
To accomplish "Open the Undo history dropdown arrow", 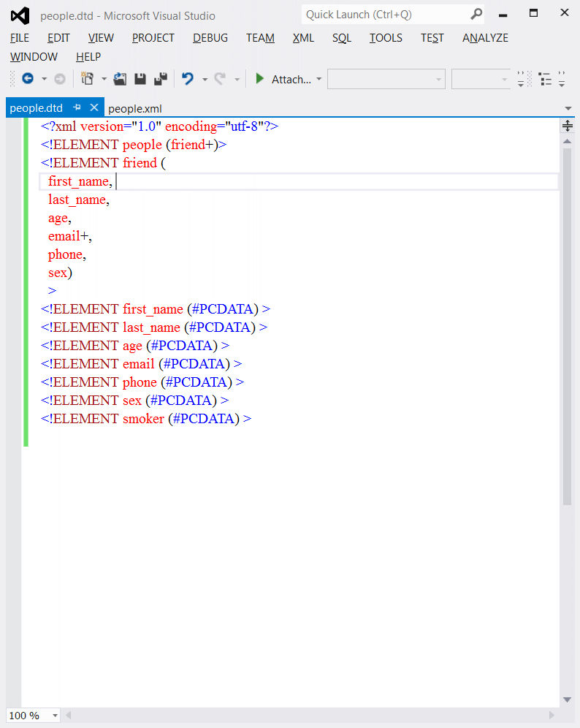I will pyautogui.click(x=205, y=80).
